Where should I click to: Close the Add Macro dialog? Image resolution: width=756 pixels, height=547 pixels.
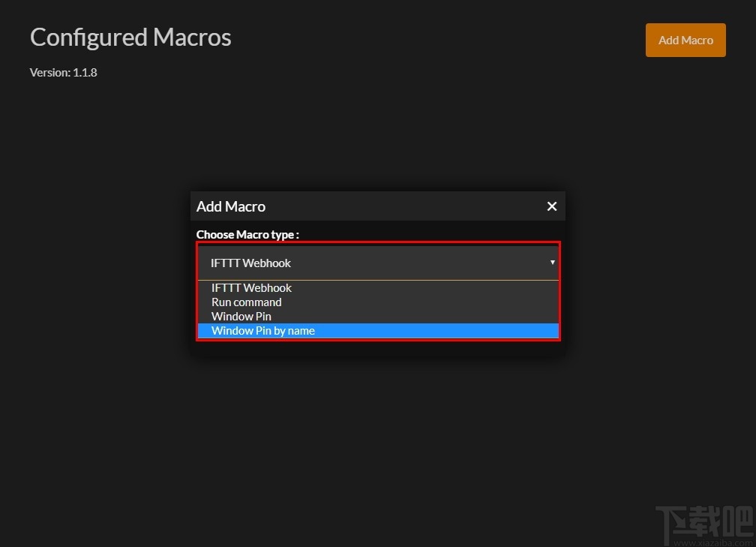pos(552,206)
